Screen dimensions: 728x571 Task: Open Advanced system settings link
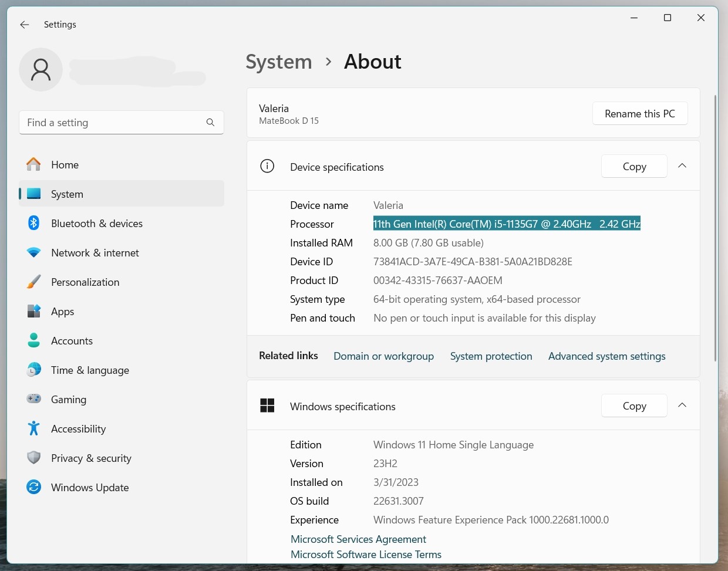coord(606,356)
